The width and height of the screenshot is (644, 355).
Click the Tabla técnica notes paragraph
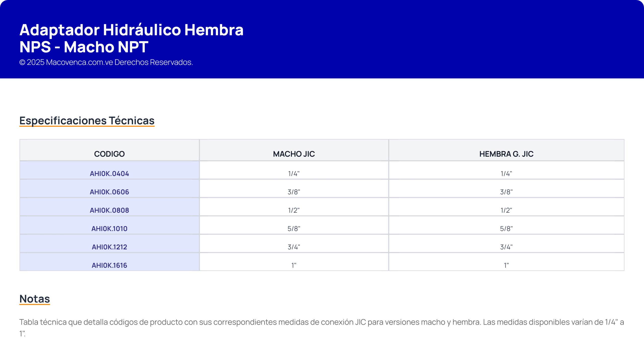click(x=322, y=328)
